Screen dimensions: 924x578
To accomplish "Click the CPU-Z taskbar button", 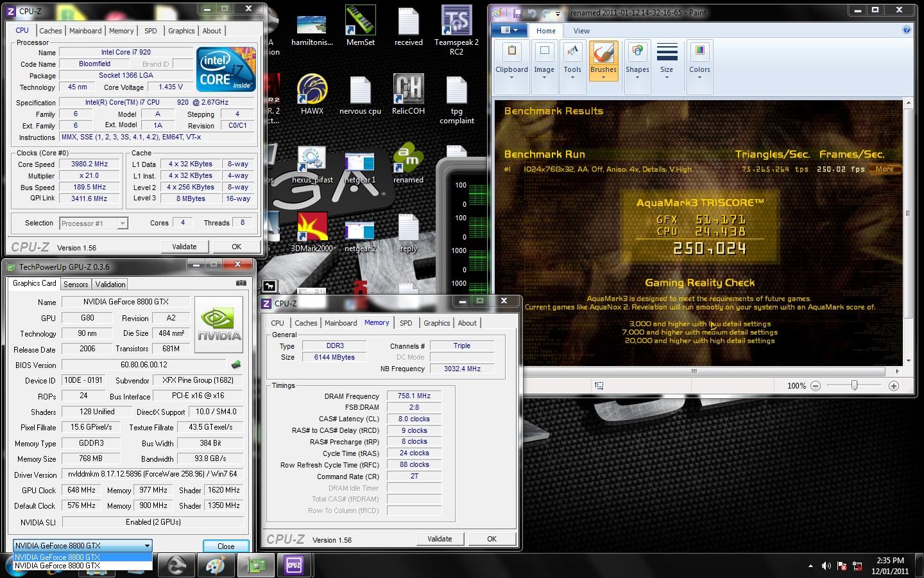I will coord(294,565).
